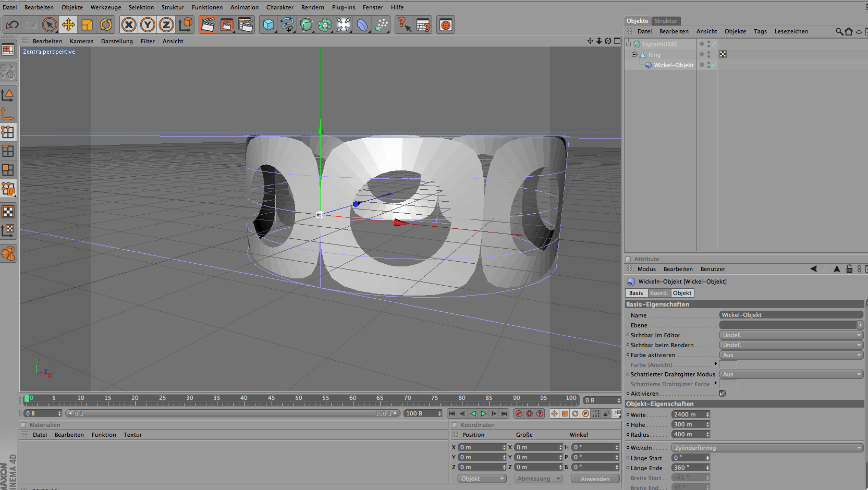The width and height of the screenshot is (868, 490).
Task: Click the Anwenden button
Action: tap(595, 479)
